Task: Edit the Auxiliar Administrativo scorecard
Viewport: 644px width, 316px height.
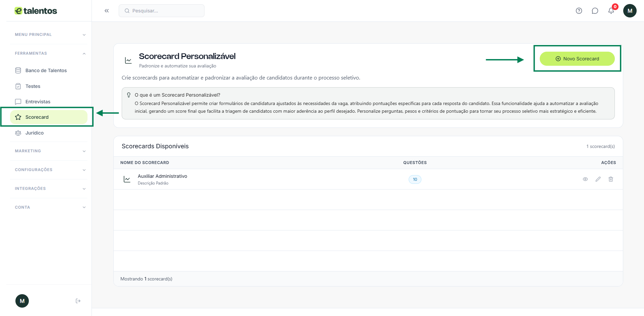Action: (598, 179)
